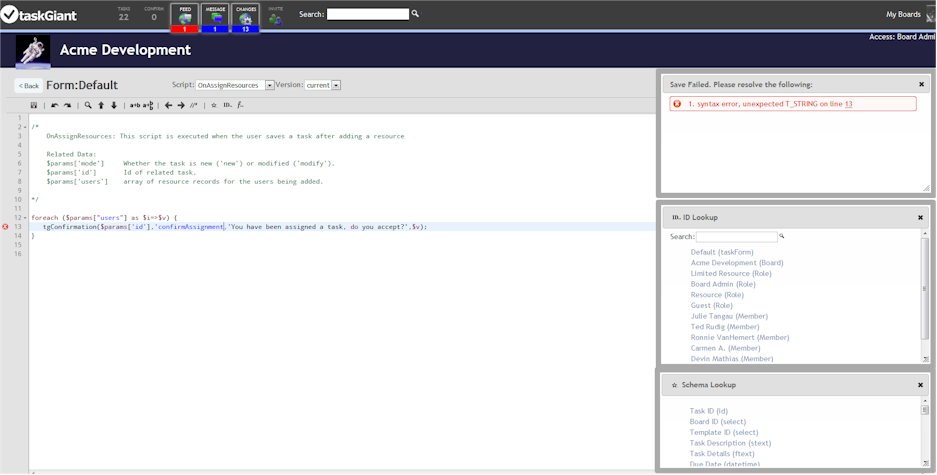Open the Changes icon showing 13
The height and width of the screenshot is (475, 937).
click(246, 18)
